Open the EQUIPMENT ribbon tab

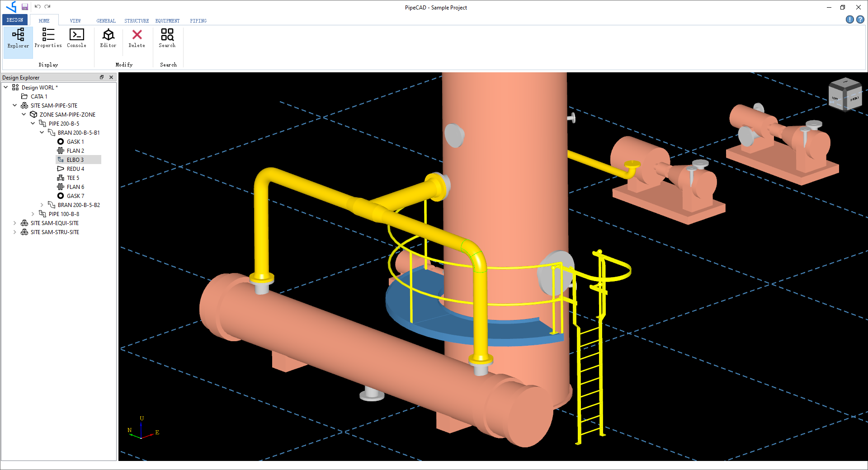point(167,21)
